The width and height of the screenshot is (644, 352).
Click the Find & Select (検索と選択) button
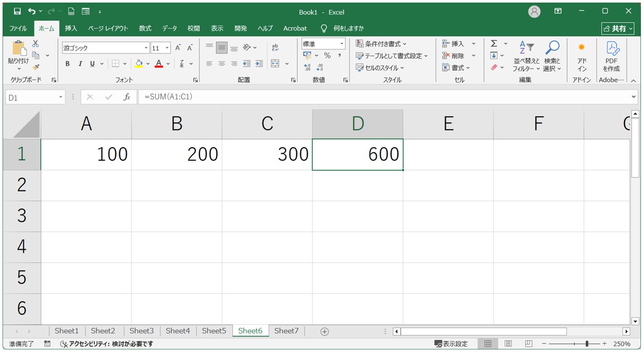click(x=553, y=57)
